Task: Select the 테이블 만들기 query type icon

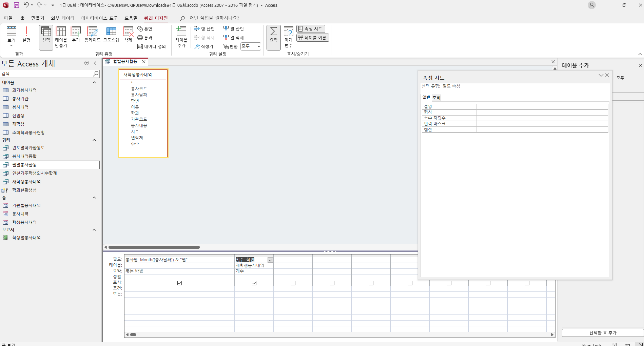Action: (61, 37)
